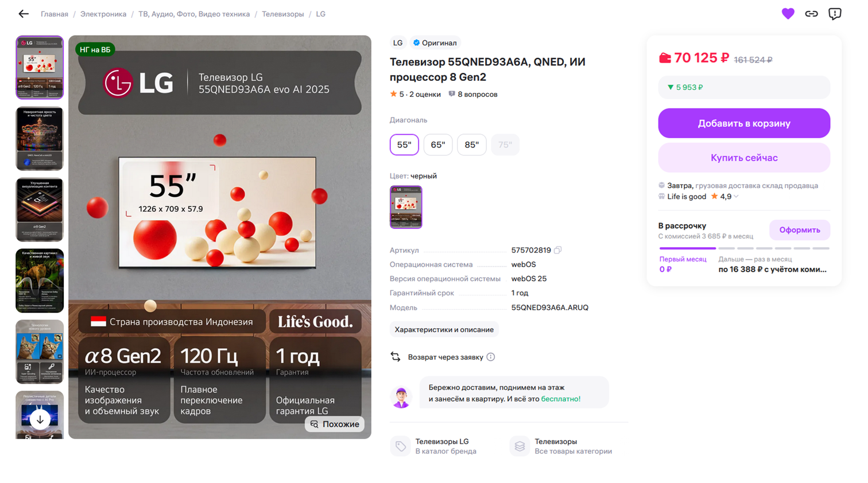This screenshot has height=483, width=868.
Task: Open wallet price icon beside 70 125 ₽
Action: pyautogui.click(x=665, y=58)
